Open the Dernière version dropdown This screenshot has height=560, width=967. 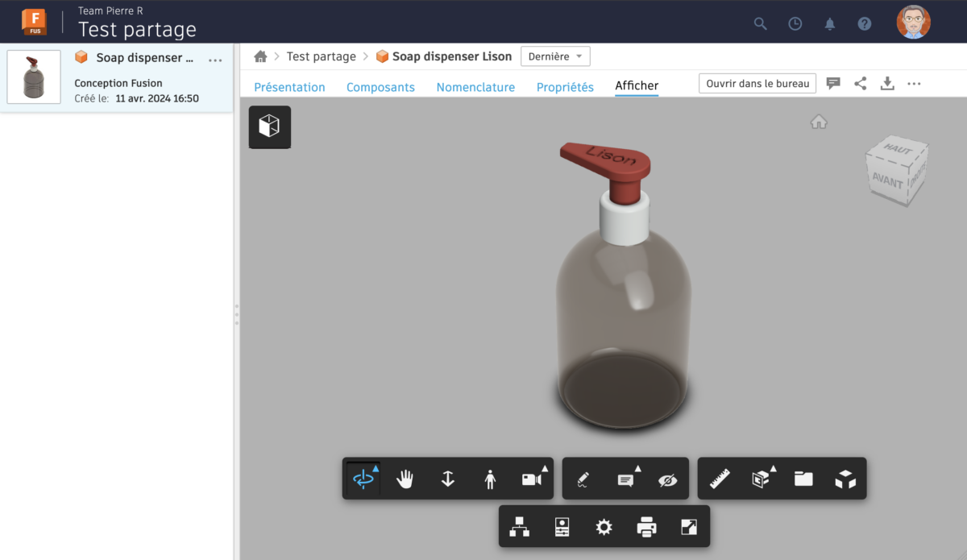pyautogui.click(x=555, y=56)
